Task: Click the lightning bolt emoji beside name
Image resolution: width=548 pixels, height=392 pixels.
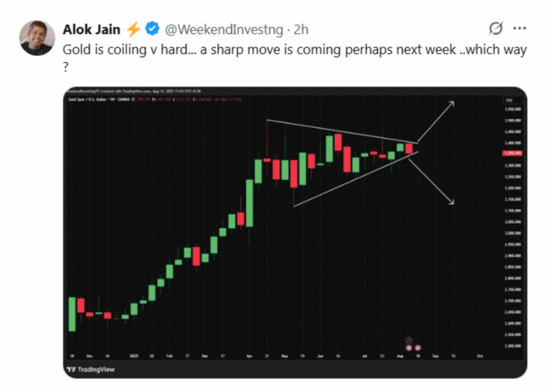Action: (x=133, y=29)
